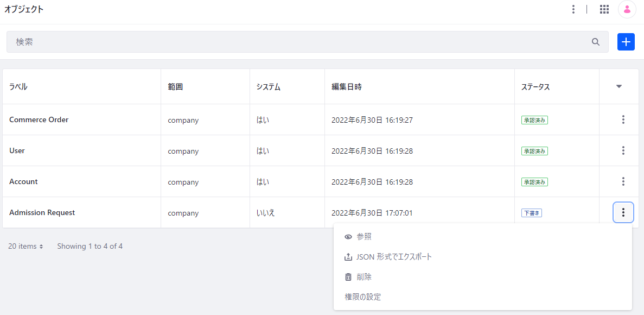644x315 pixels.
Task: Open 権限の設定 from the menu
Action: pos(363,297)
